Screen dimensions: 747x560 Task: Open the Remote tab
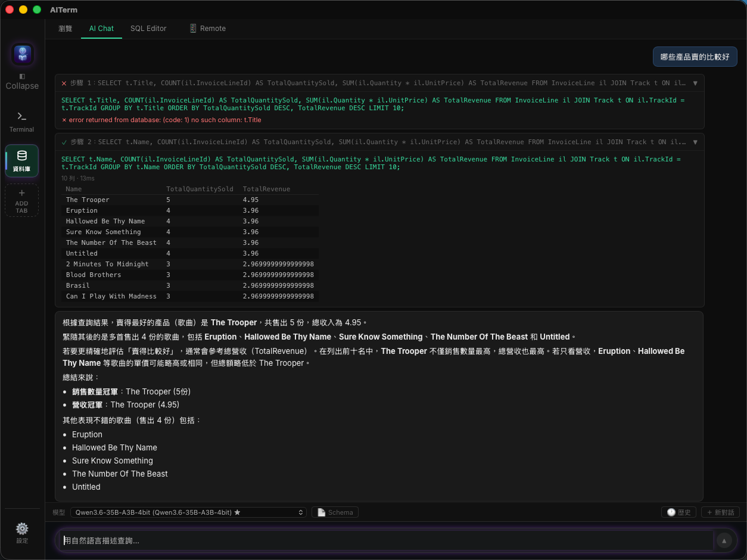[x=207, y=29]
